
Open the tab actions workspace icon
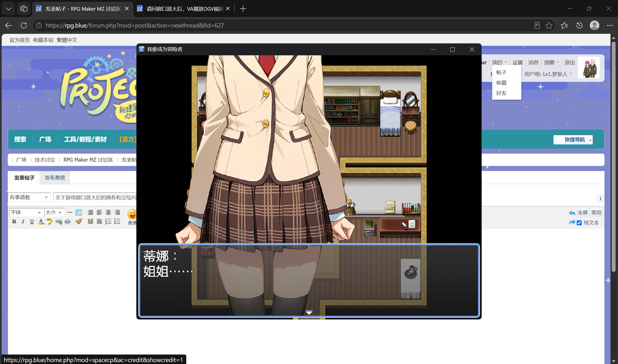tap(23, 9)
